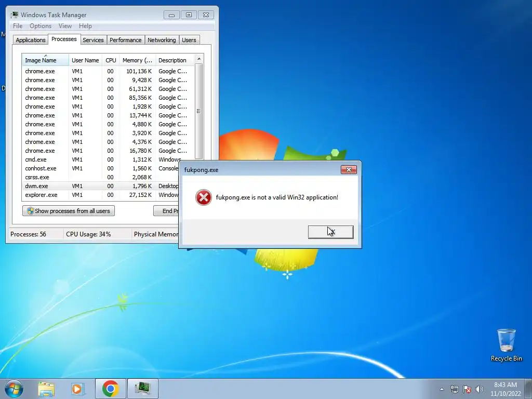Sort by CPU column header
Image resolution: width=532 pixels, height=399 pixels.
pos(111,60)
